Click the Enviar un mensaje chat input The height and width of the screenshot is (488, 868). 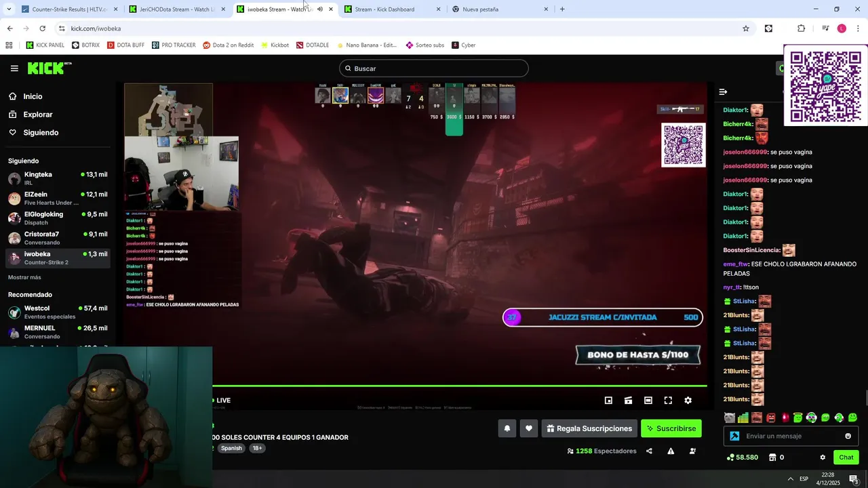click(791, 436)
